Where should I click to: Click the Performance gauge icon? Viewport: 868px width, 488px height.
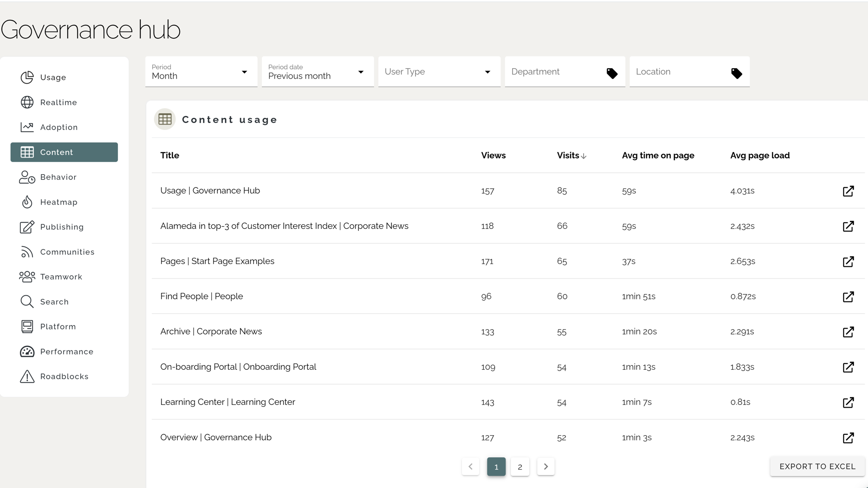27,351
